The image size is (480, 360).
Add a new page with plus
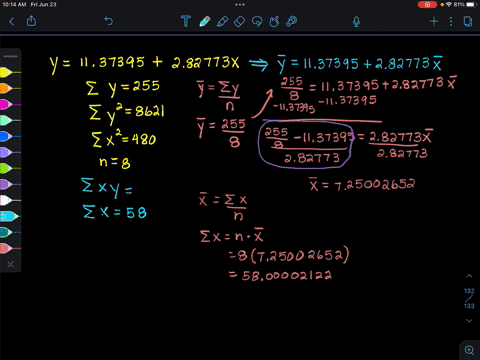click(x=434, y=22)
